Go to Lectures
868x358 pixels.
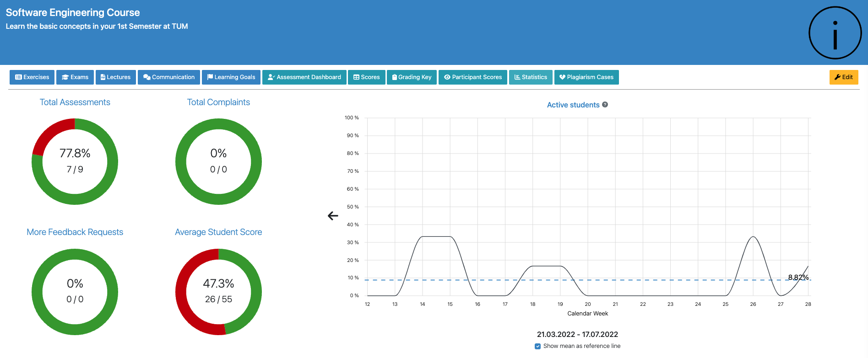[115, 77]
